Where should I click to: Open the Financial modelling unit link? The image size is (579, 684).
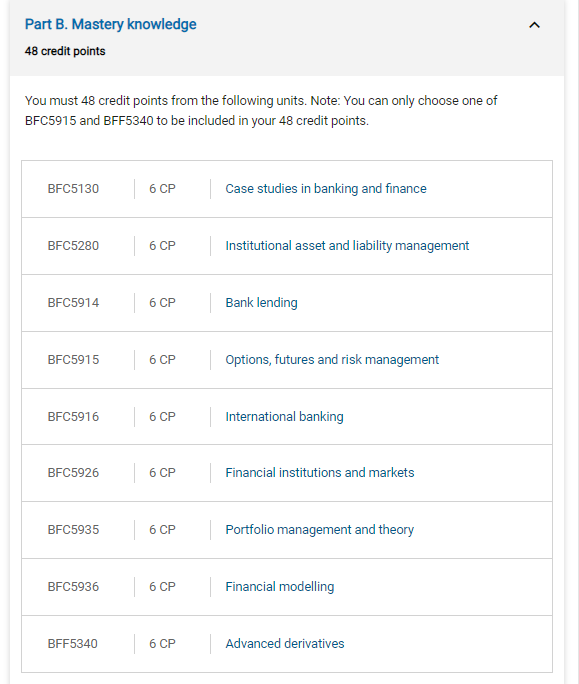click(280, 587)
